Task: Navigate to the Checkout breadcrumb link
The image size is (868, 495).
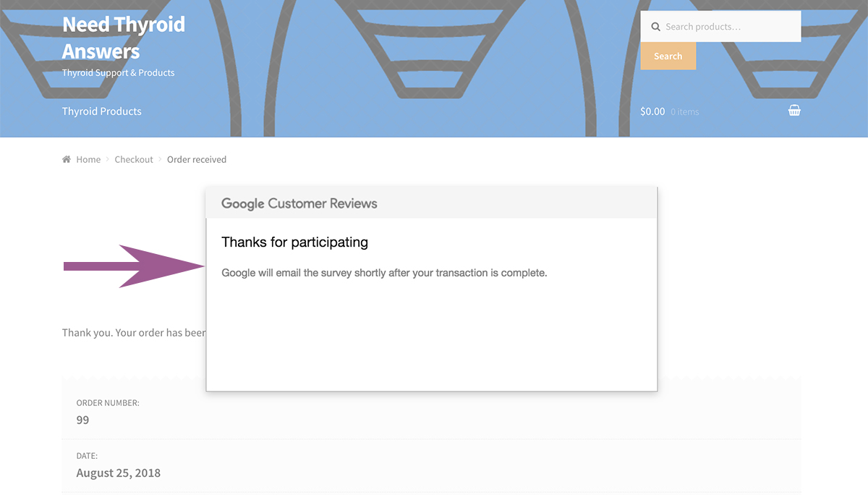Action: (x=134, y=159)
